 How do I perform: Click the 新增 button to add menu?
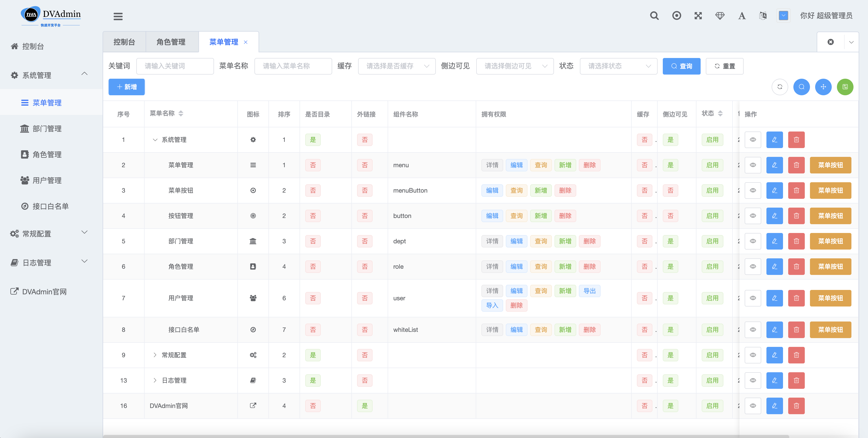point(126,87)
